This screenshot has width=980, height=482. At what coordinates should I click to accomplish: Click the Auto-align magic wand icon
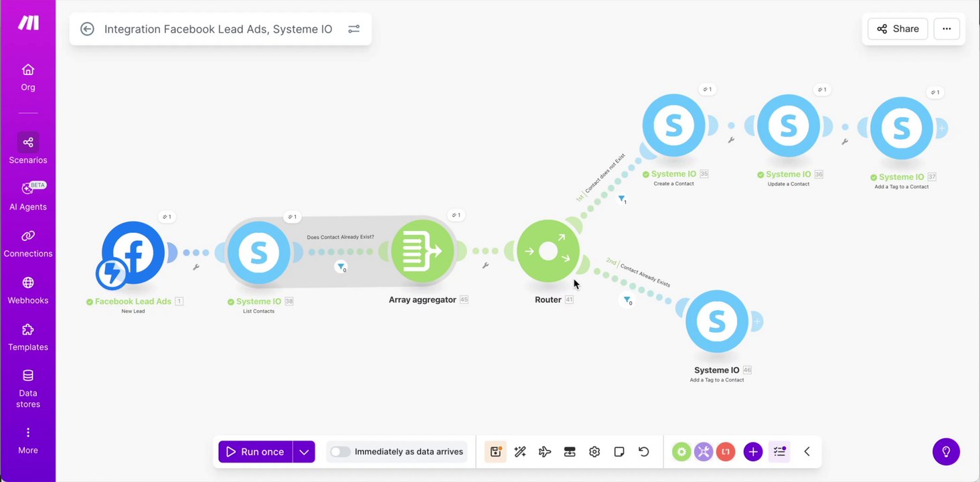[520, 452]
